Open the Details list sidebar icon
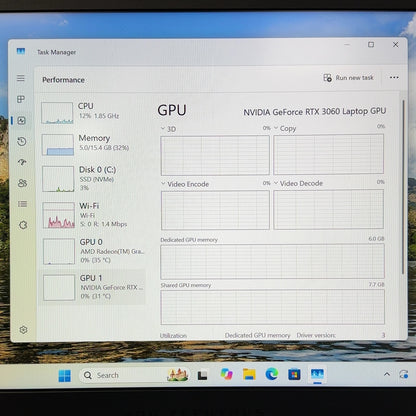Image resolution: width=416 pixels, height=416 pixels. [x=23, y=204]
